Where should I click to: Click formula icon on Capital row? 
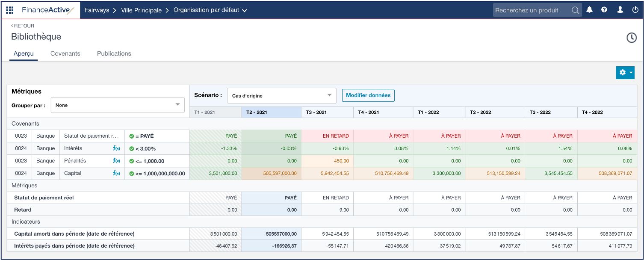pyautogui.click(x=116, y=173)
